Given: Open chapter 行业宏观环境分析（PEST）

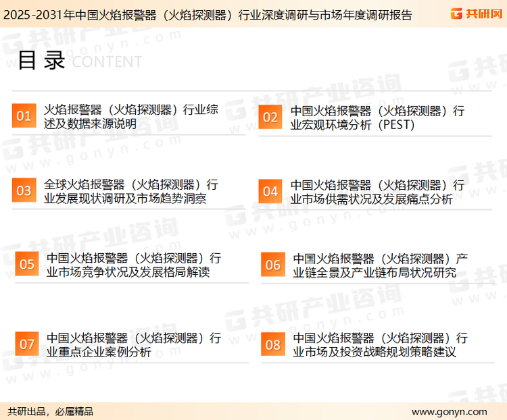Looking at the screenshot, I should click(377, 118).
